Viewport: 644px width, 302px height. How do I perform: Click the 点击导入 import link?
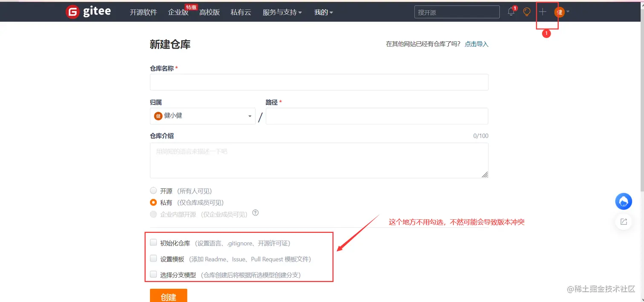click(476, 44)
